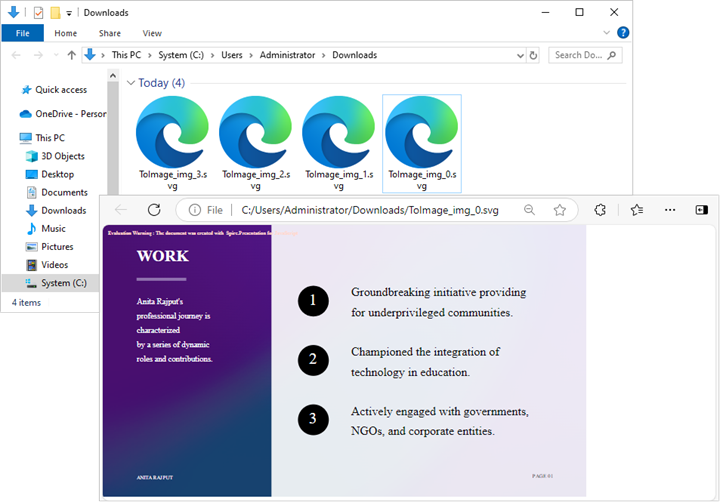The width and height of the screenshot is (720, 502).
Task: Click ANITA RAJPUT footer text
Action: coord(155,478)
